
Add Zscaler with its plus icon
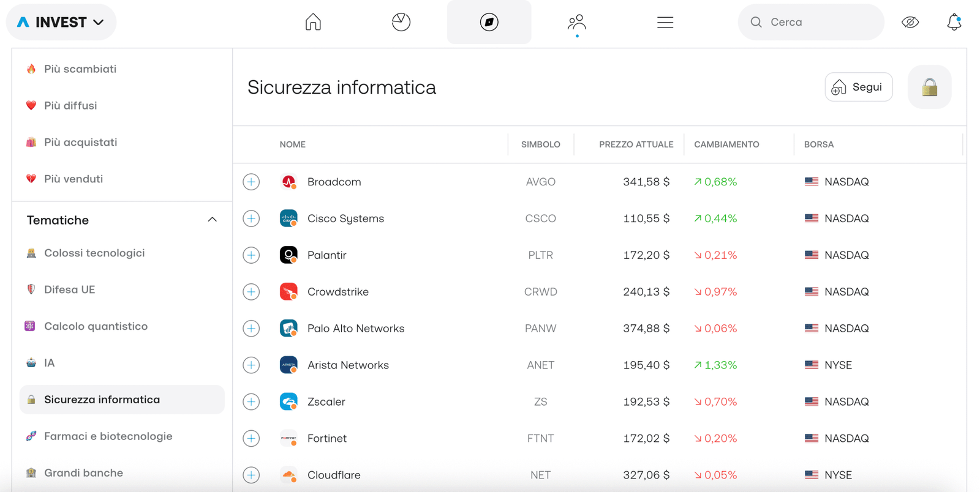(251, 402)
